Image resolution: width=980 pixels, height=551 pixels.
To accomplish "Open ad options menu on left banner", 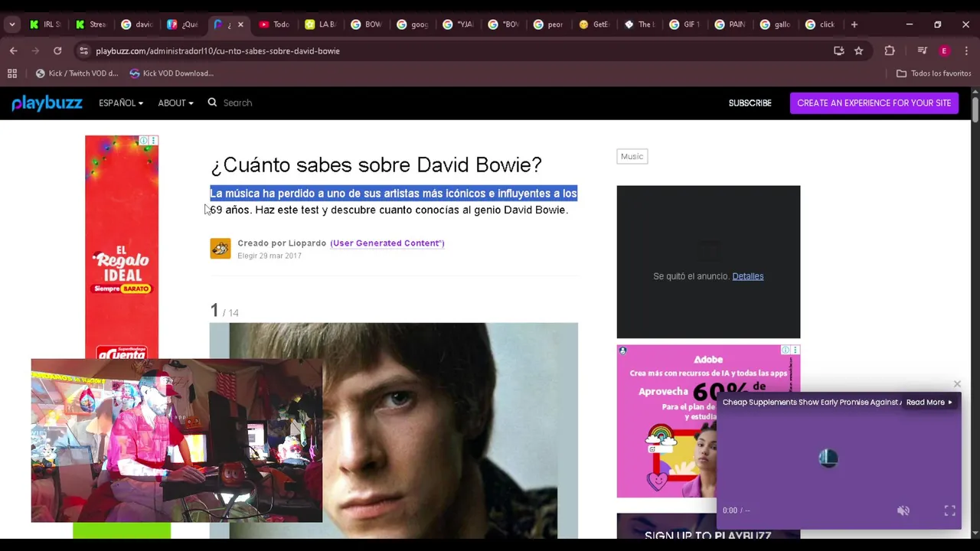I will [153, 141].
